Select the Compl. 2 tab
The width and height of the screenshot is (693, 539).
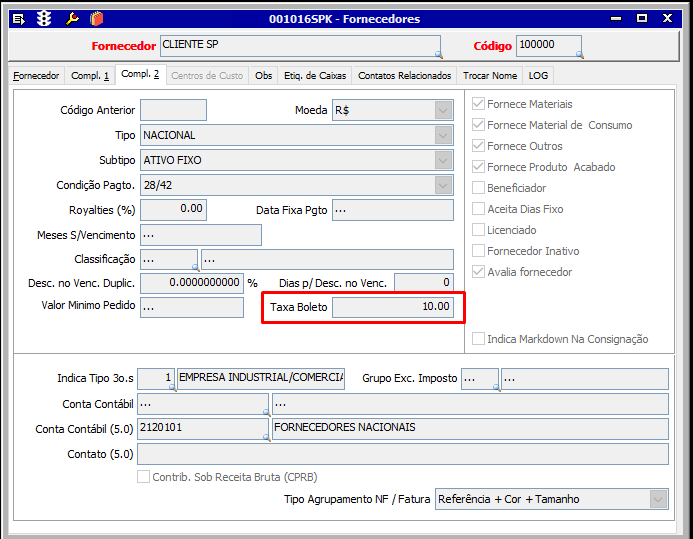click(x=140, y=74)
